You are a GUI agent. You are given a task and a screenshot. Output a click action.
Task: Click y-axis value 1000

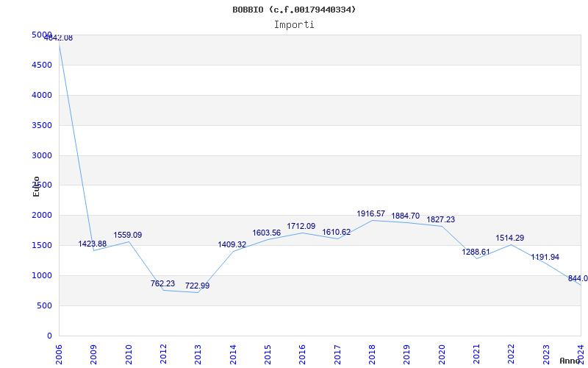42,275
